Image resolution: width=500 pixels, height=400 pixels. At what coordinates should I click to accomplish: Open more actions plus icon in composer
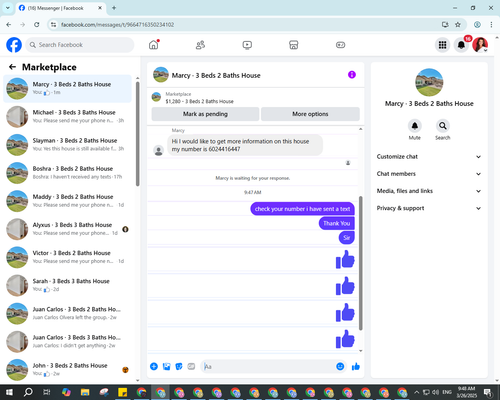[154, 367]
